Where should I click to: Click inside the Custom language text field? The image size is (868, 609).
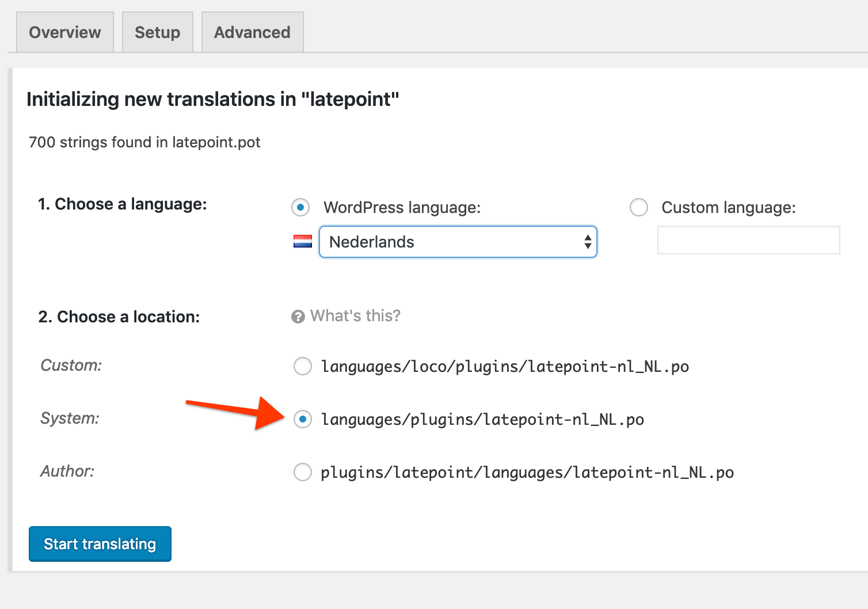pos(748,240)
